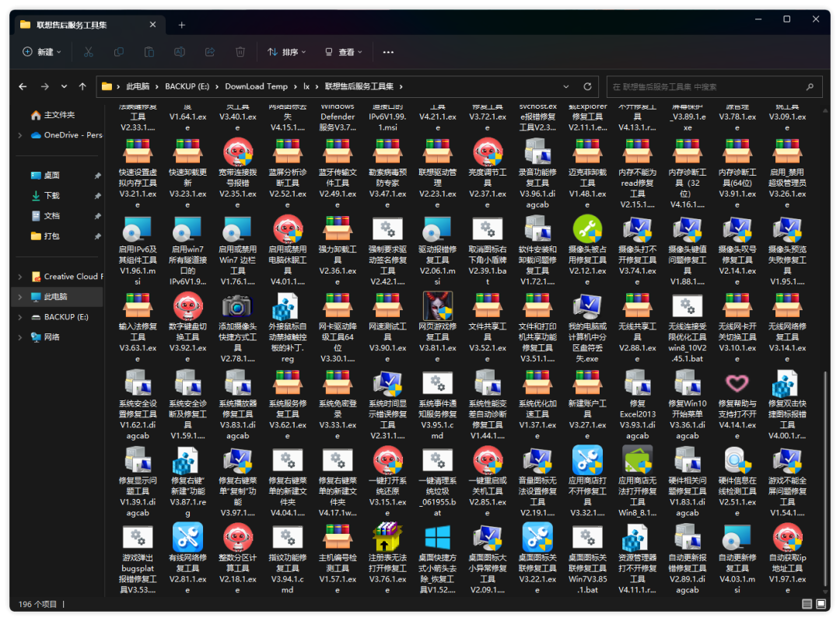Go forward with the forward arrow
The image size is (840, 621).
coord(45,87)
